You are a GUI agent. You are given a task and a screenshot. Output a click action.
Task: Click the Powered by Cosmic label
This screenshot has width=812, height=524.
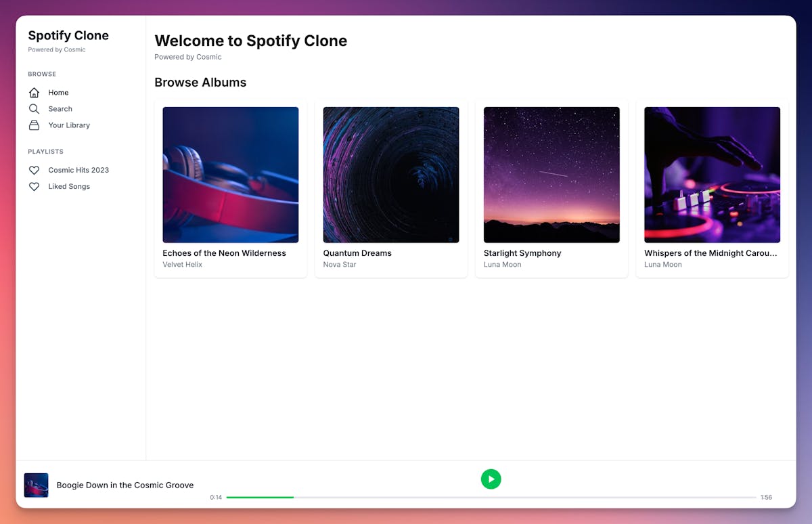pos(56,49)
